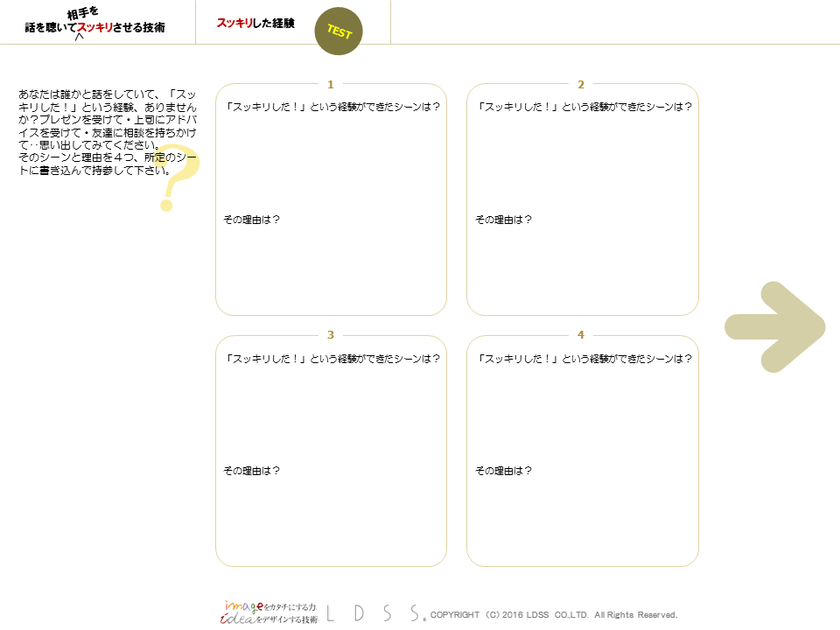The height and width of the screenshot is (630, 840).
Task: Click the colorful image/idea footer logo
Action: 269,612
